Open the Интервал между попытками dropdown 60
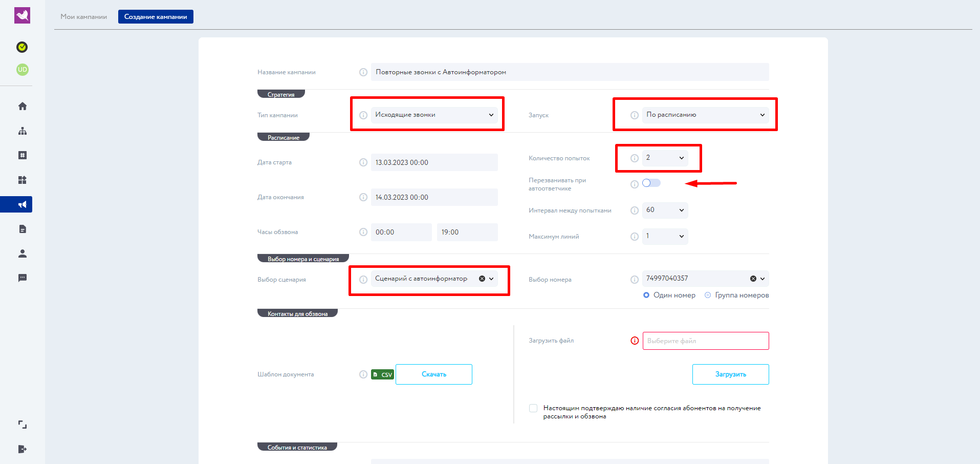The image size is (980, 464). [x=665, y=210]
